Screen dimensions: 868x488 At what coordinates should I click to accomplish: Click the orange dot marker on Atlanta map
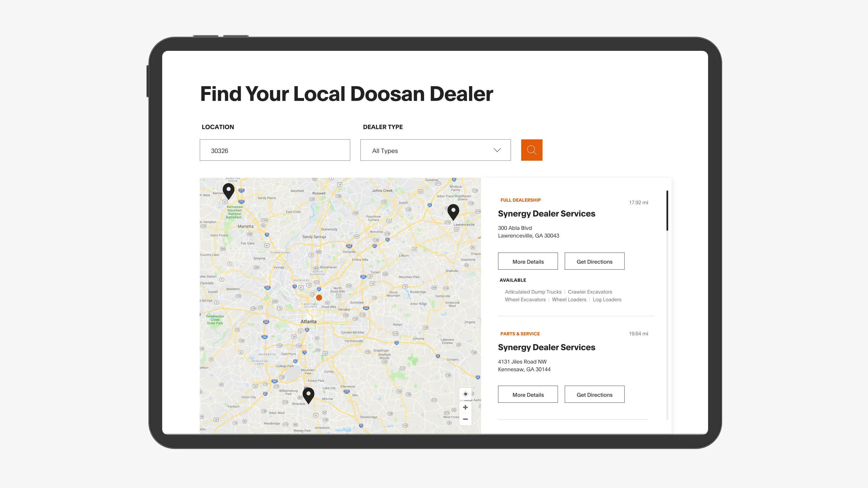tap(318, 297)
